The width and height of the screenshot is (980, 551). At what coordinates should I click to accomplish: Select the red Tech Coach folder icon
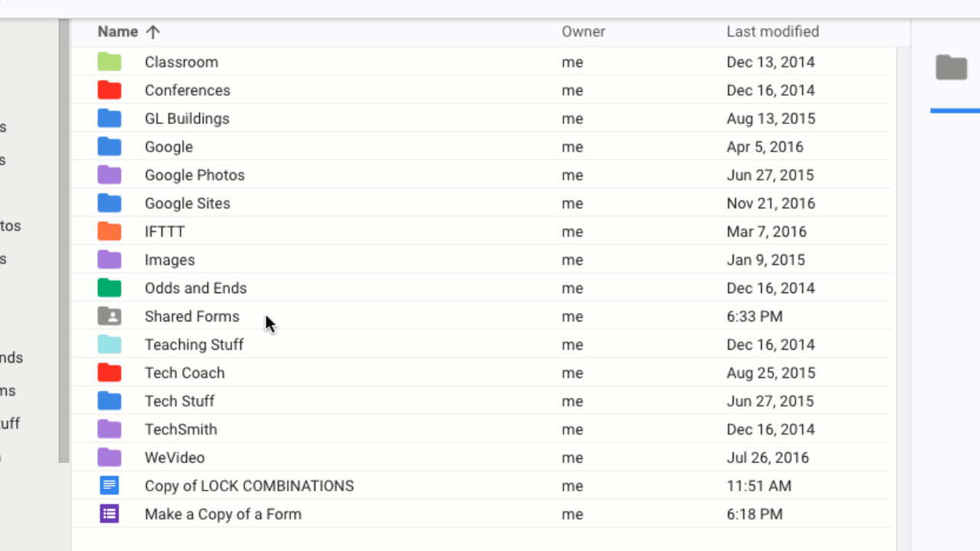pos(109,373)
